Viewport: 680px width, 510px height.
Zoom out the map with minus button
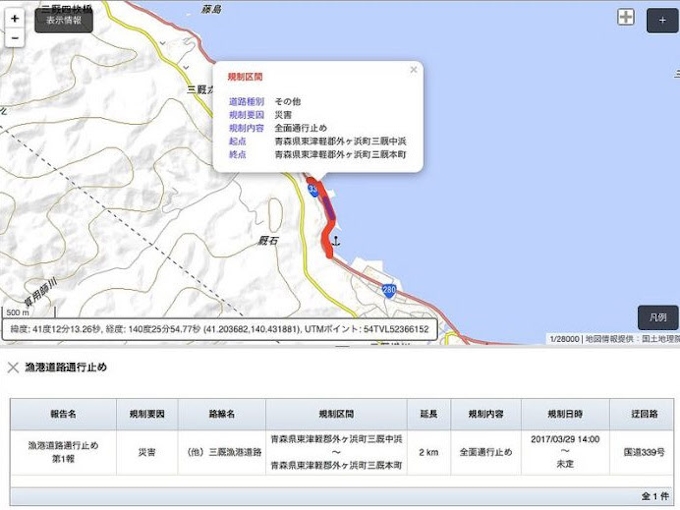[x=14, y=38]
